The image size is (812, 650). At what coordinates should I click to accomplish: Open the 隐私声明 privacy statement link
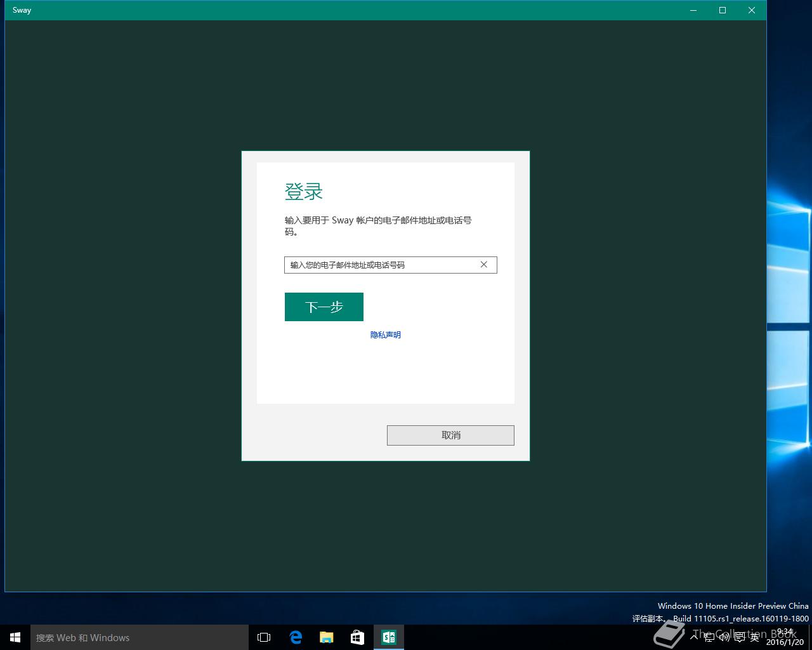pyautogui.click(x=386, y=335)
